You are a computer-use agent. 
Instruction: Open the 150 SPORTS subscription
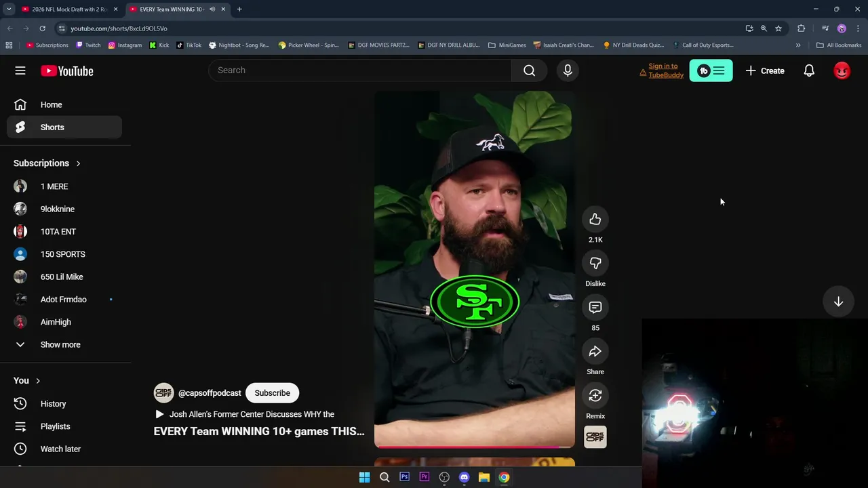pos(64,254)
